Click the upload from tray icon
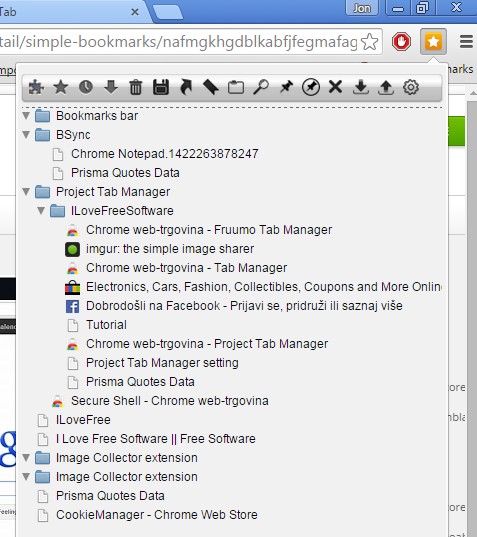The height and width of the screenshot is (537, 477). (x=386, y=87)
